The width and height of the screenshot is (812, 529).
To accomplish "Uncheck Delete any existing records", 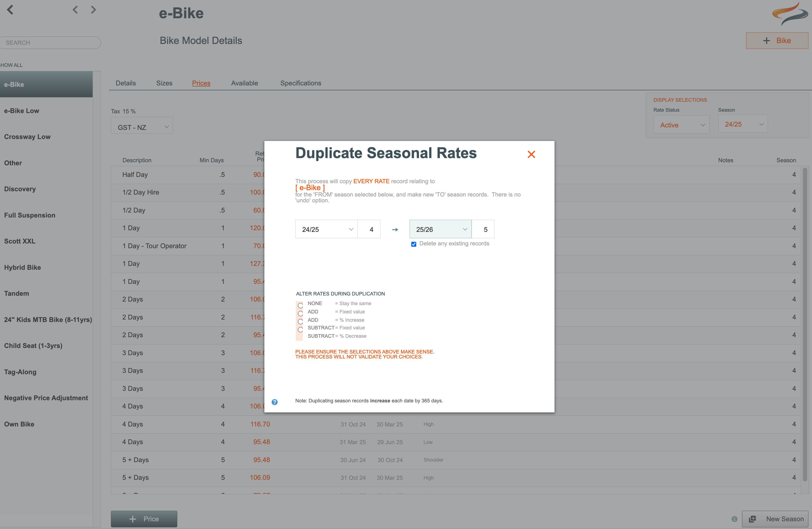I will click(x=413, y=244).
